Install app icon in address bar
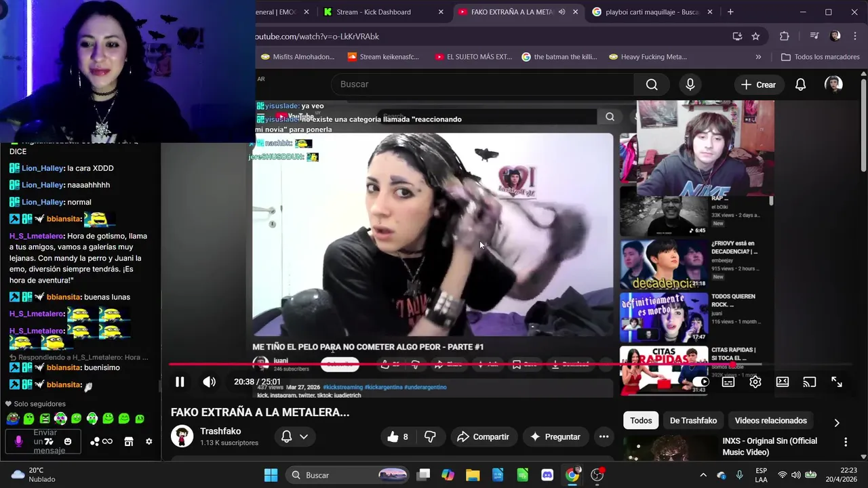Image resolution: width=868 pixels, height=488 pixels. pos(737,37)
